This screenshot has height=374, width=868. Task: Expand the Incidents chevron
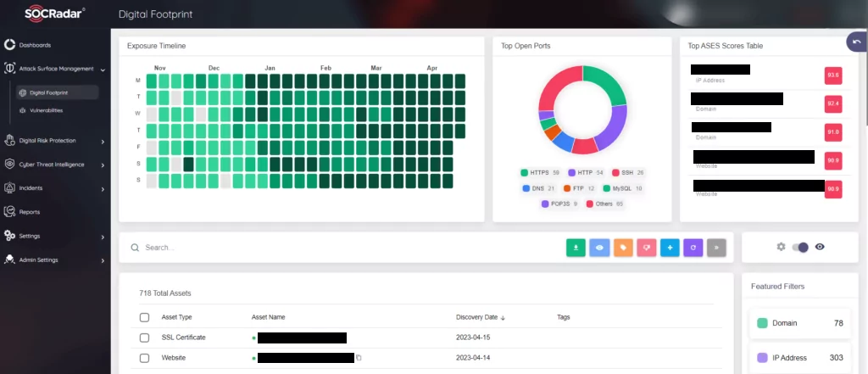[x=103, y=189]
